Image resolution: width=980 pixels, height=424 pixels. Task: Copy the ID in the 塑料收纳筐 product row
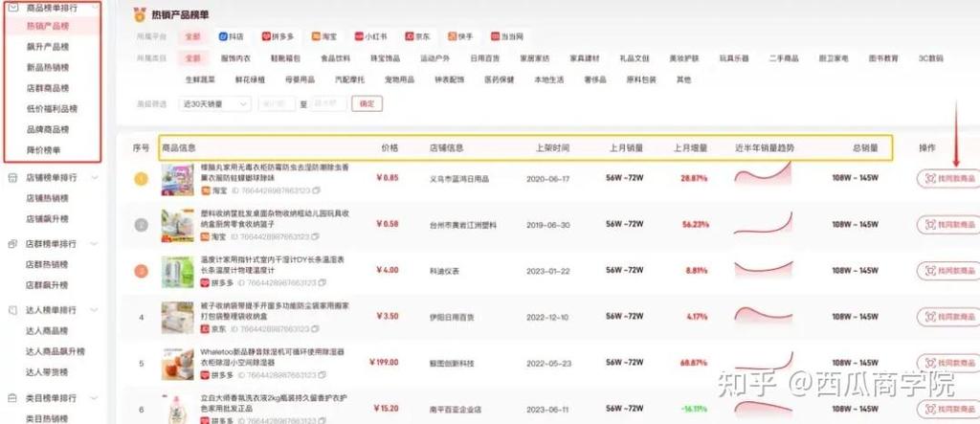click(x=315, y=236)
